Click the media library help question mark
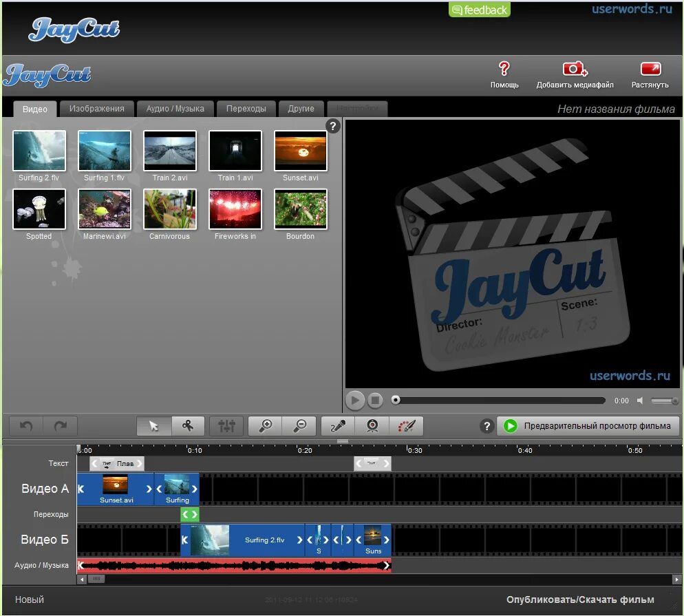This screenshot has height=616, width=684. click(x=333, y=126)
